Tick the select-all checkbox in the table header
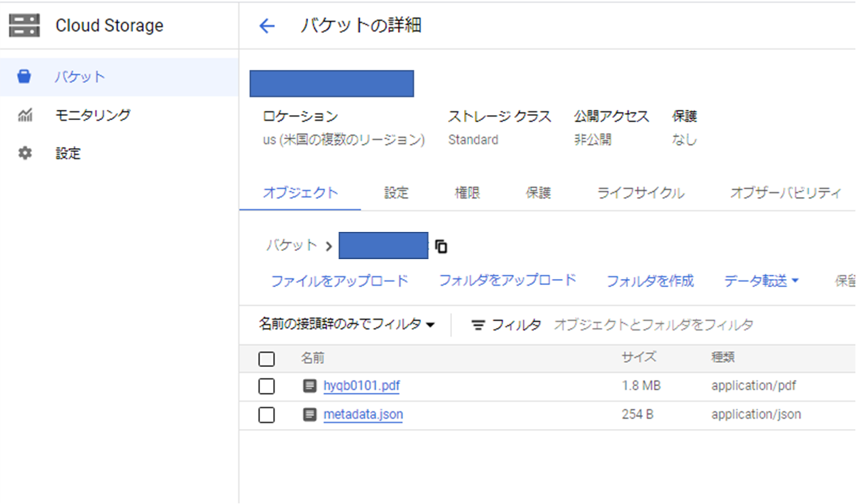This screenshot has height=504, width=856. click(x=267, y=359)
